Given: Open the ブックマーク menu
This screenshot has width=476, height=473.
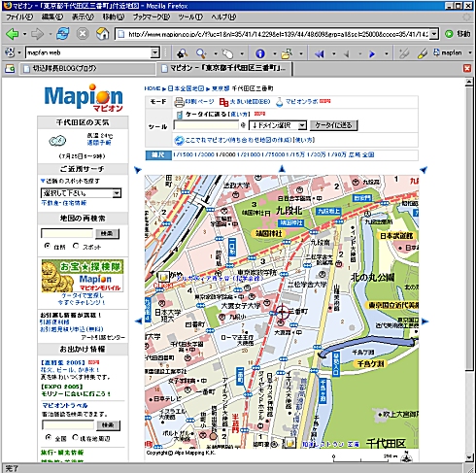Looking at the screenshot, I should pyautogui.click(x=152, y=17).
